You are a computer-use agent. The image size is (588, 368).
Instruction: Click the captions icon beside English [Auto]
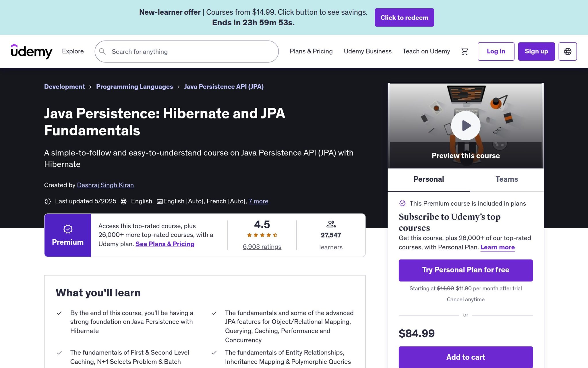click(160, 201)
